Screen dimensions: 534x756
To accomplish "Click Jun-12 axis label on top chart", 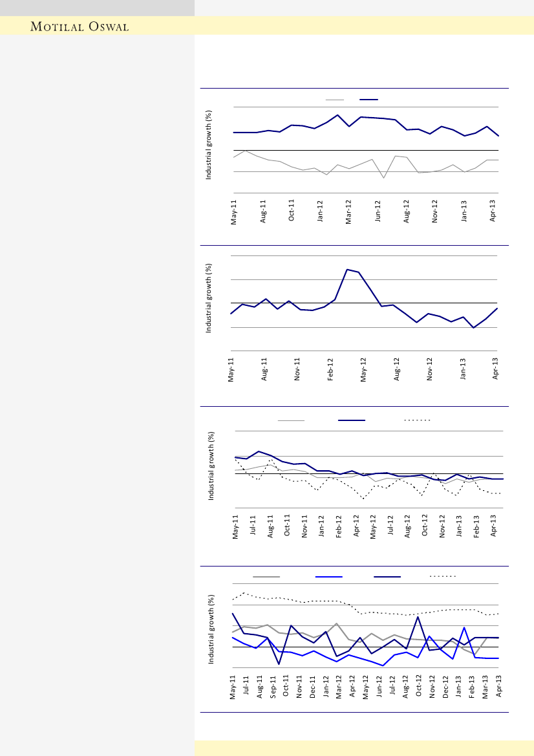I will click(378, 211).
